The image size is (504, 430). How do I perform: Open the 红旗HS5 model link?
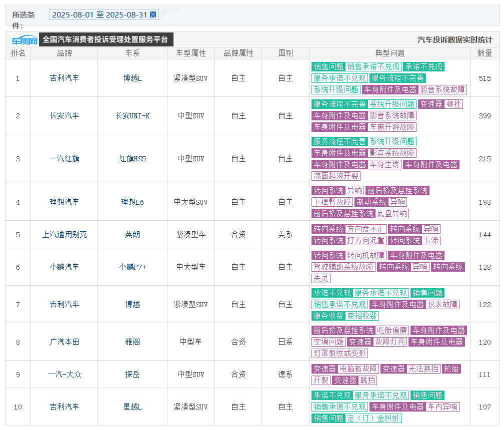132,159
